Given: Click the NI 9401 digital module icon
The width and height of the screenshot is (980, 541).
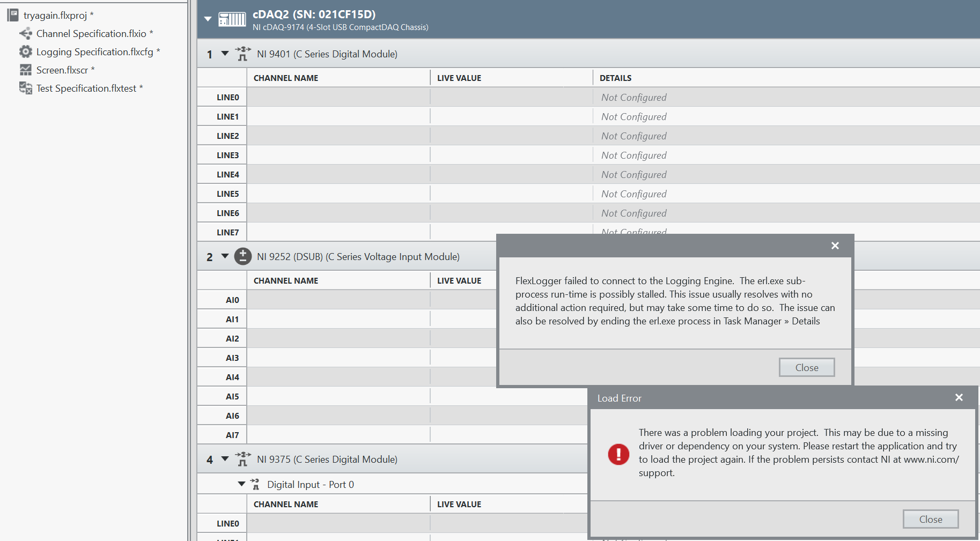Looking at the screenshot, I should coord(243,54).
